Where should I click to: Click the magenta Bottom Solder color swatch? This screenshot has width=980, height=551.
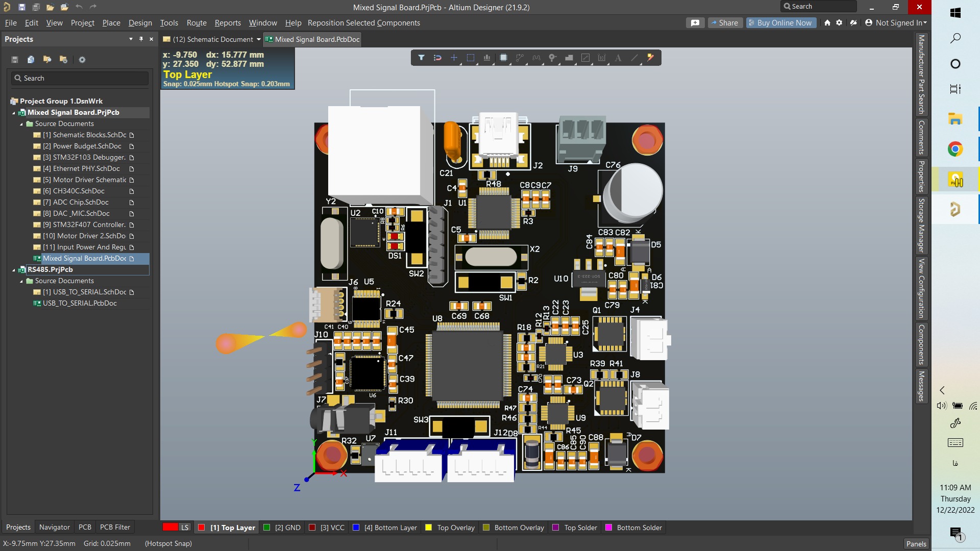click(608, 528)
